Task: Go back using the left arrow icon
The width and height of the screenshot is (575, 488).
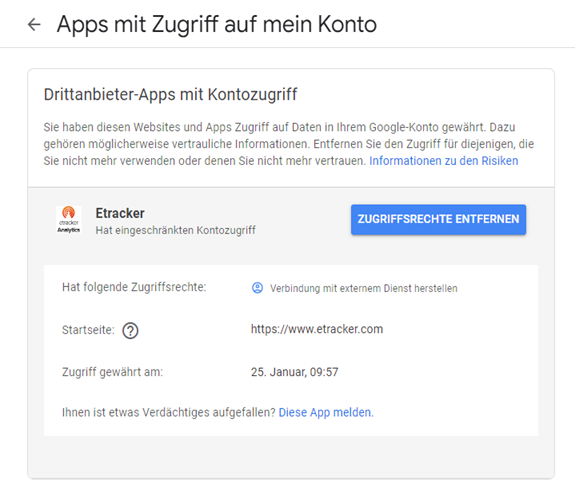Action: point(34,25)
